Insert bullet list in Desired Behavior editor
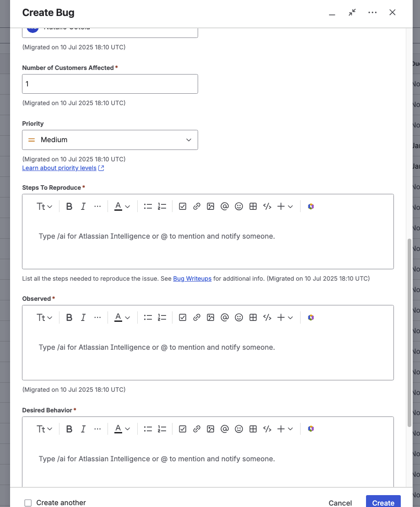Image resolution: width=420 pixels, height=507 pixels. (148, 429)
